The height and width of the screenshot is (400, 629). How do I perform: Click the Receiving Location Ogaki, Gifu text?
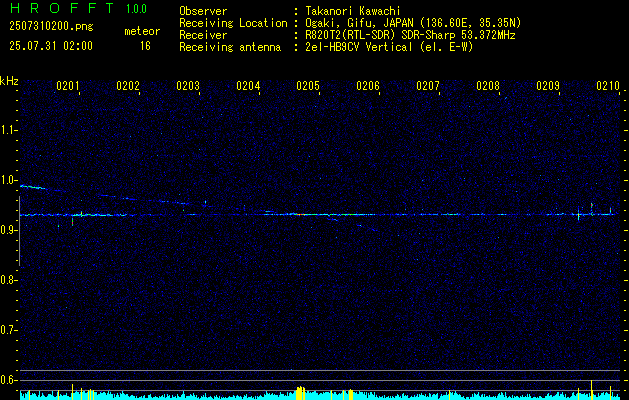413,23
